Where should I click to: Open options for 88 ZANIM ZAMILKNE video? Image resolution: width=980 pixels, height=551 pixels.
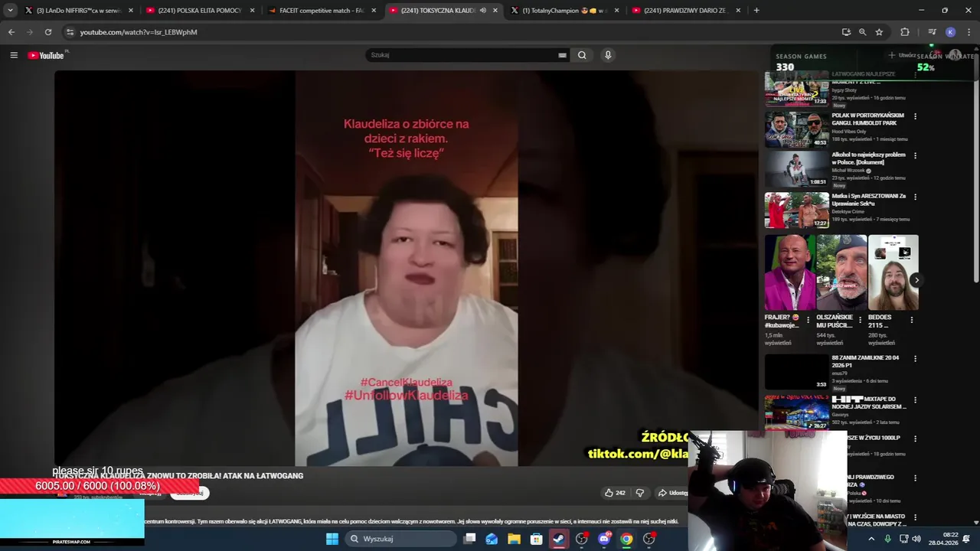pos(915,358)
